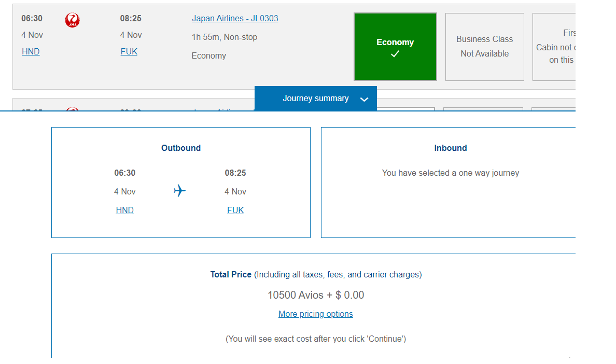Image resolution: width=616 pixels, height=364 pixels.
Task: Open Japan Airlines - JL0303 flight link
Action: (x=235, y=19)
